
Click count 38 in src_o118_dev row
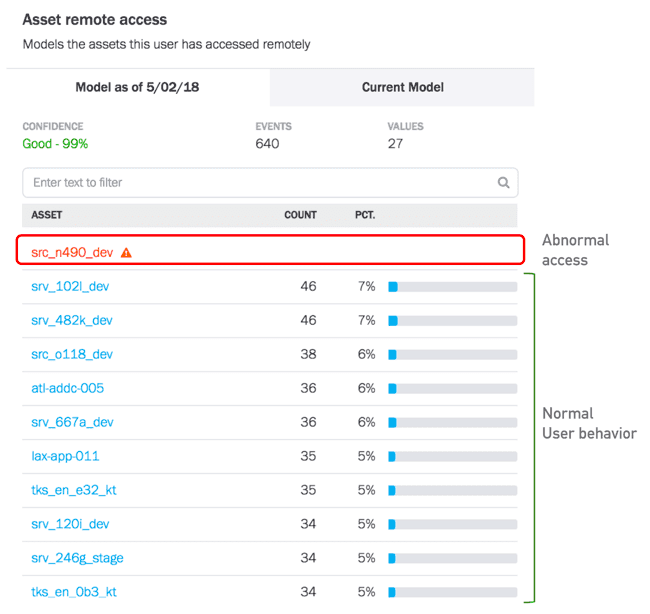click(308, 354)
